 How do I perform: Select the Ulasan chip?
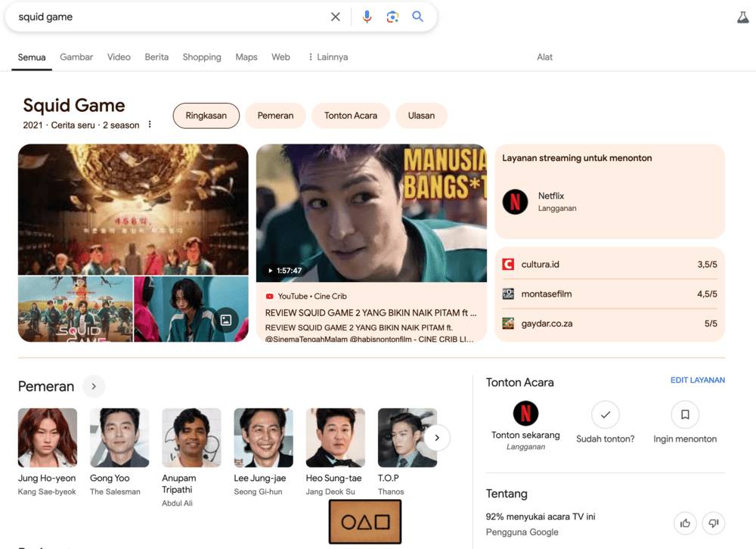(421, 116)
